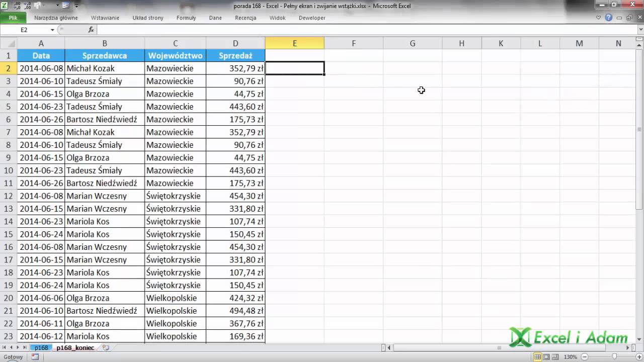Minimize the workbook window inside ribbon row

tap(619, 18)
